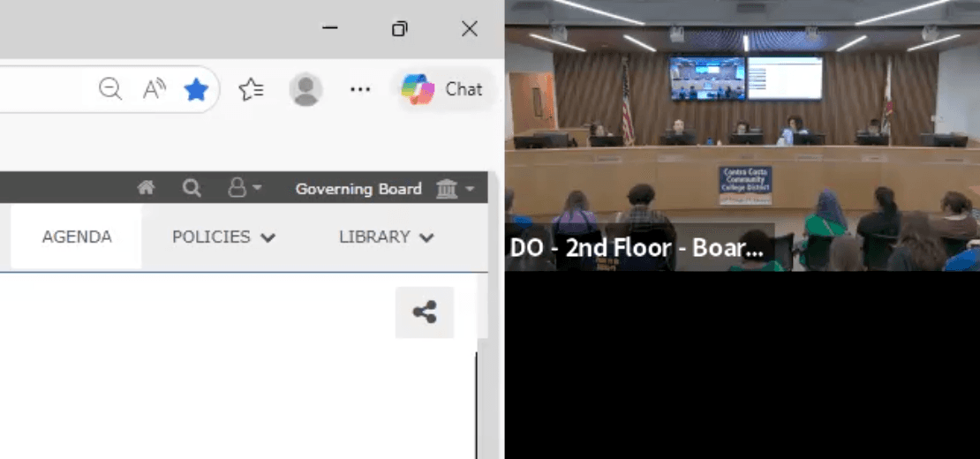Start Read aloud from the address bar

point(155,89)
